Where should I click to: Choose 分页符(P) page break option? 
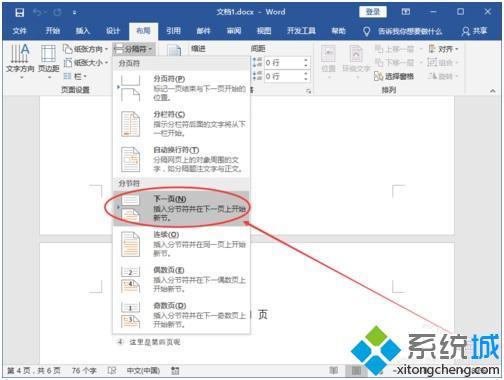[x=181, y=88]
